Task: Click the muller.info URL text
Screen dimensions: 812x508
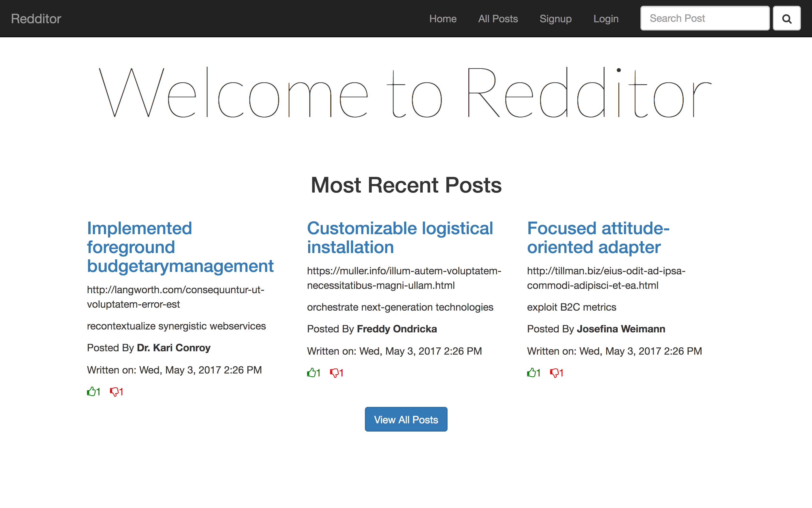Action: (x=404, y=278)
